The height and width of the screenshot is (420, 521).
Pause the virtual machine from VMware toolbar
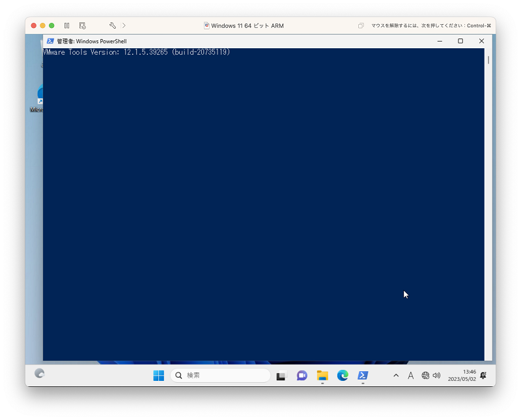point(67,25)
